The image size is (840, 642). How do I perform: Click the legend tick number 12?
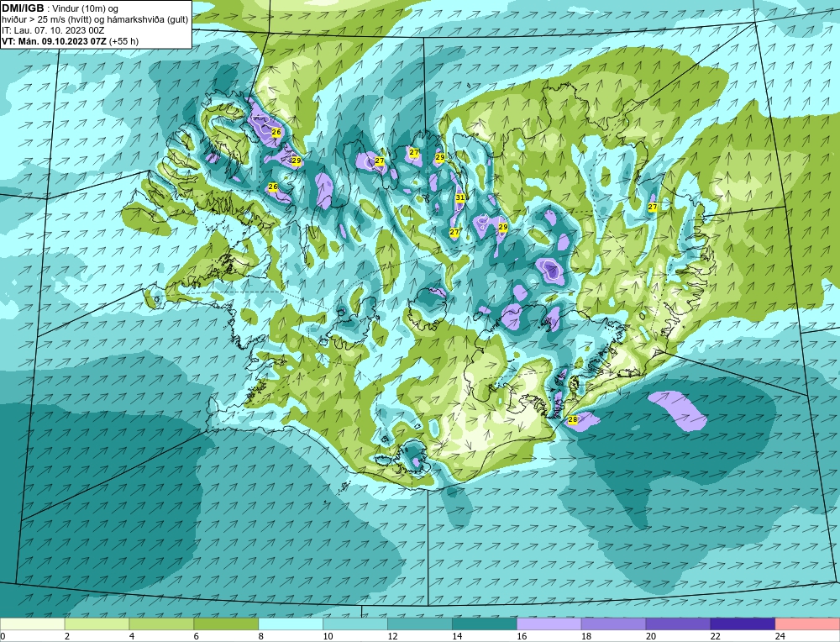click(392, 636)
